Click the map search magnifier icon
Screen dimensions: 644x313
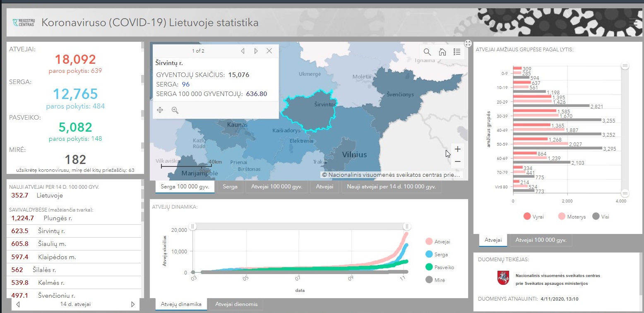427,52
